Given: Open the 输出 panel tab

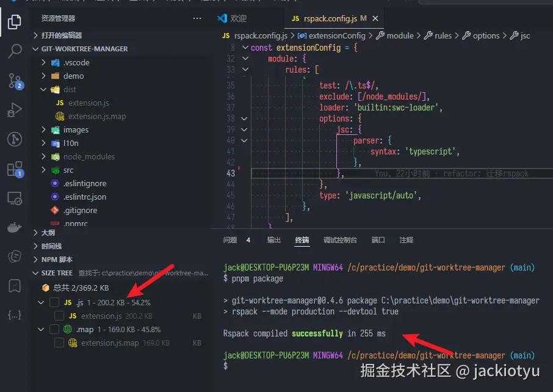Looking at the screenshot, I should click(x=273, y=240).
